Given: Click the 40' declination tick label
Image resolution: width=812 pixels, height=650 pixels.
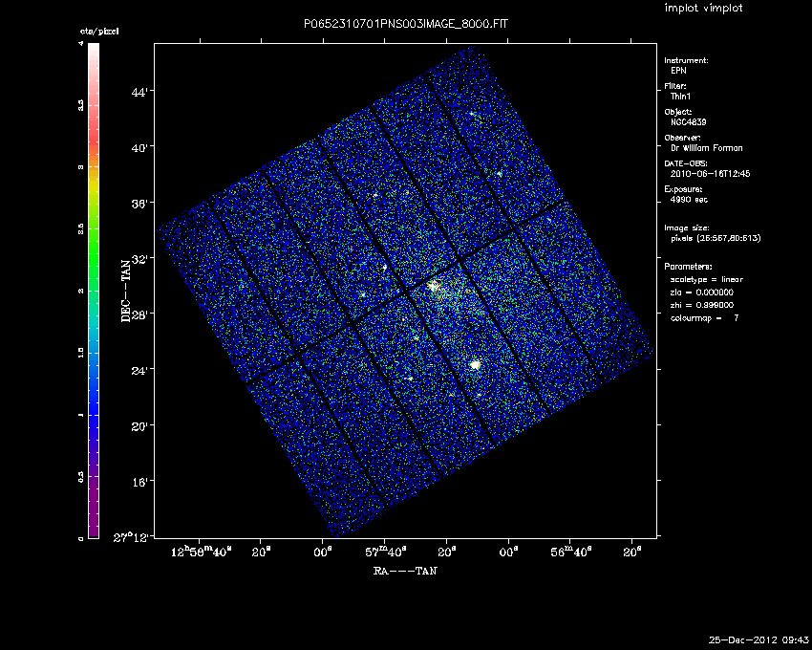Looking at the screenshot, I should point(139,148).
